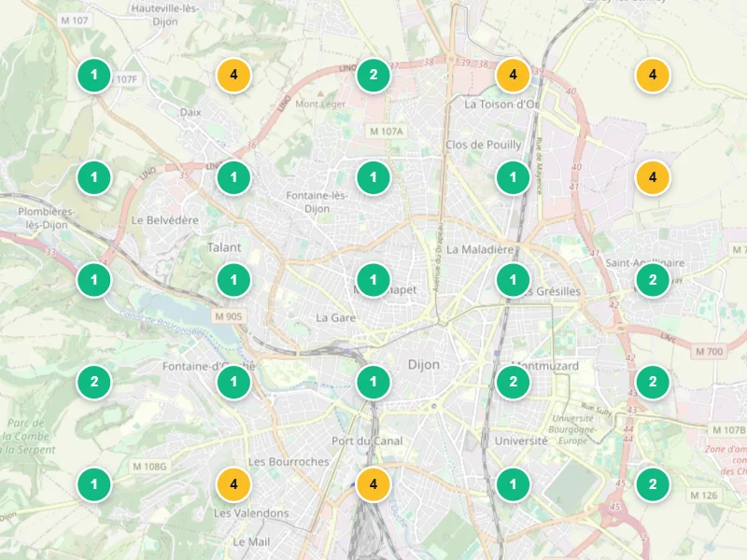Select the La Gare district label
Viewport: 747px width, 560px height.
pos(336,317)
